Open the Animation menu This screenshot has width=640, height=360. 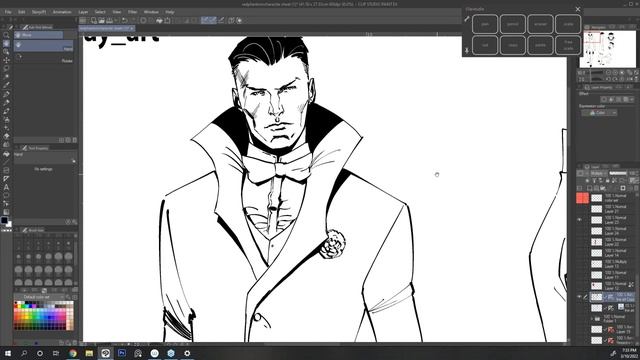(62, 12)
